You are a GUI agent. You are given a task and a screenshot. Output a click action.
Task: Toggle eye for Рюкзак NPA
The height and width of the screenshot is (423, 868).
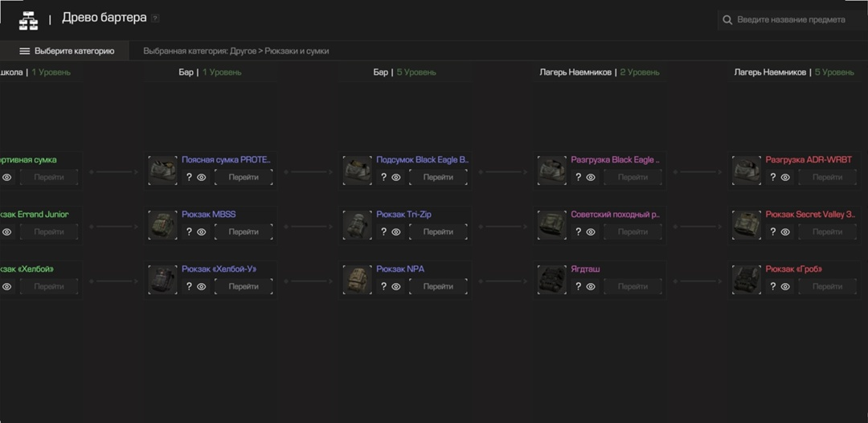(x=395, y=286)
